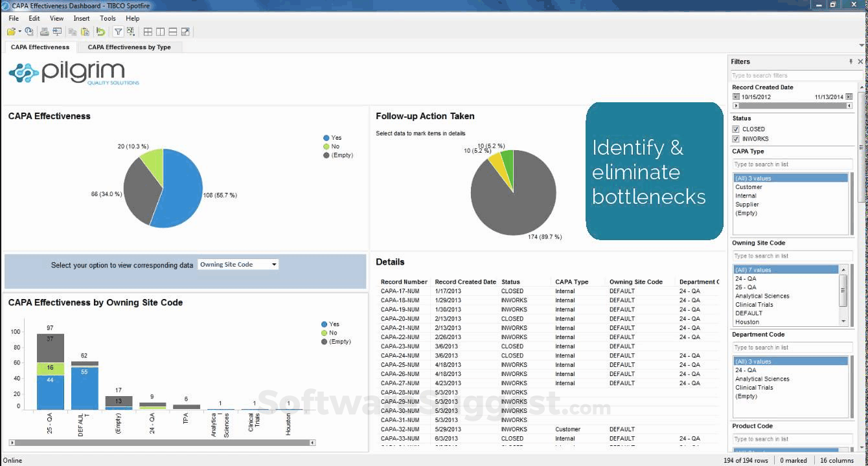The width and height of the screenshot is (868, 466).
Task: Click the Paste toolbar icon
Action: tap(86, 31)
